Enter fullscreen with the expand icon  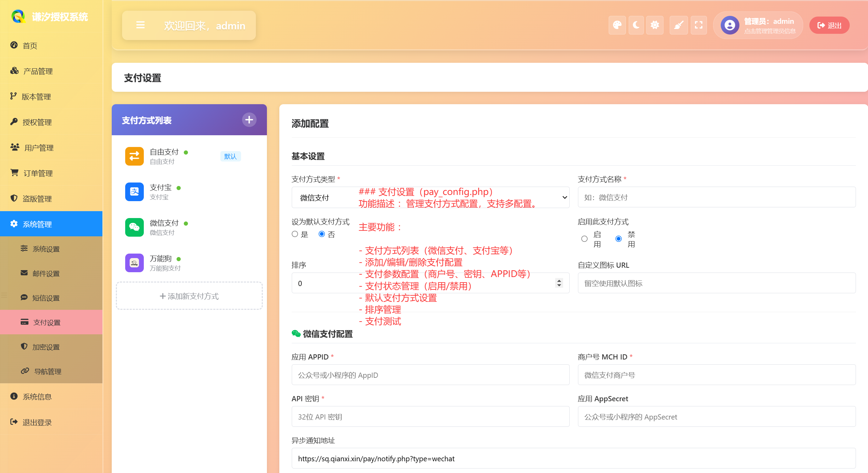(x=699, y=25)
